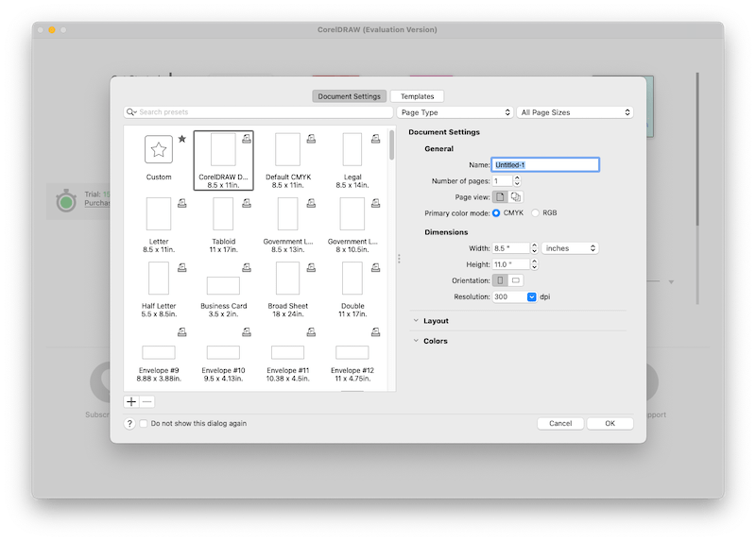The image size is (756, 541).
Task: Open the All Page Sizes dropdown
Action: [x=575, y=112]
